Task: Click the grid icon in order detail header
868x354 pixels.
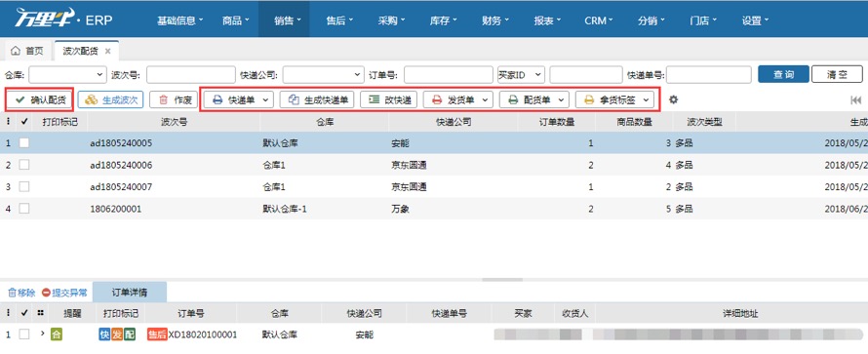Action: point(40,314)
